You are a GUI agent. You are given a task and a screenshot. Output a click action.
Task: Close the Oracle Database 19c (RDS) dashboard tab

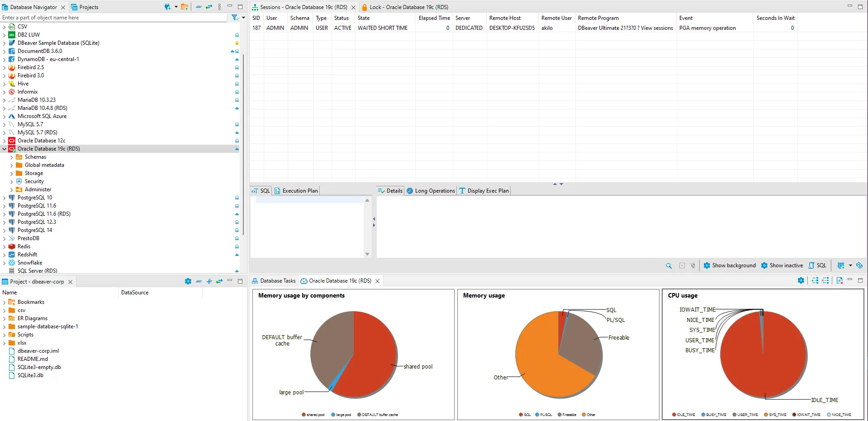[x=378, y=281]
